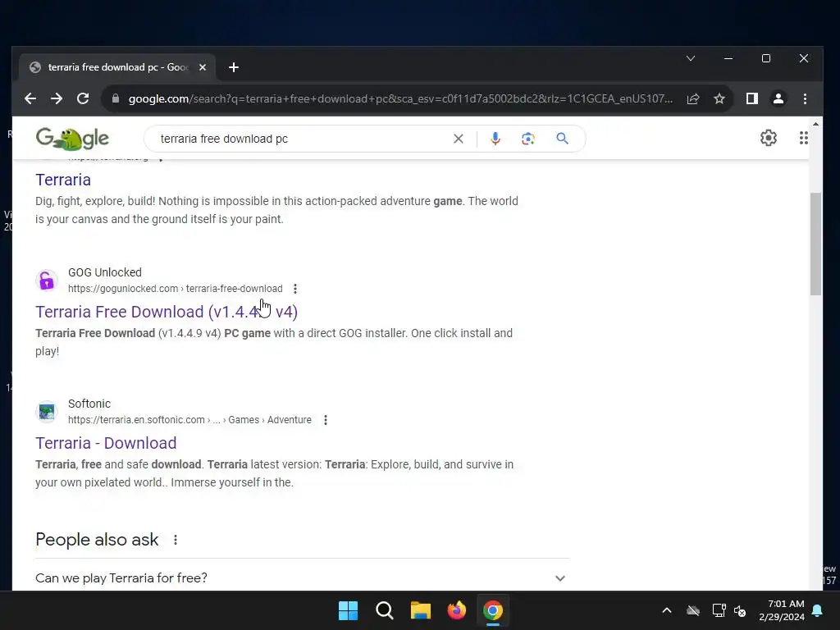Viewport: 840px width, 630px height.
Task: Open the taskbar clock and date
Action: (782, 610)
